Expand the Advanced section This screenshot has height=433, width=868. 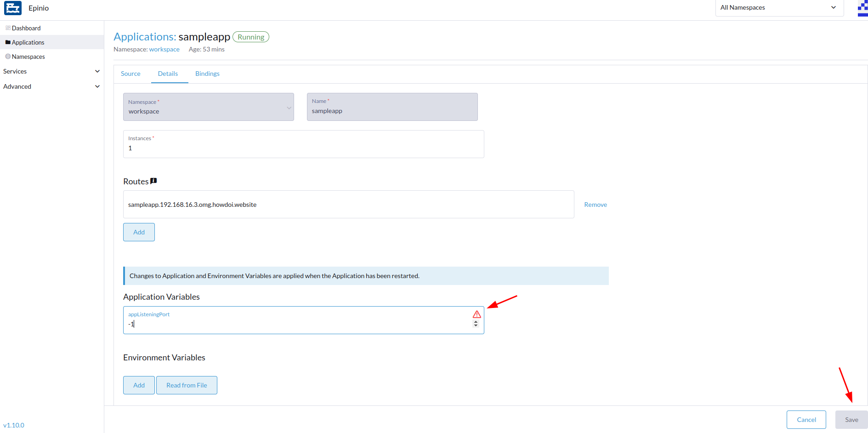pyautogui.click(x=51, y=86)
